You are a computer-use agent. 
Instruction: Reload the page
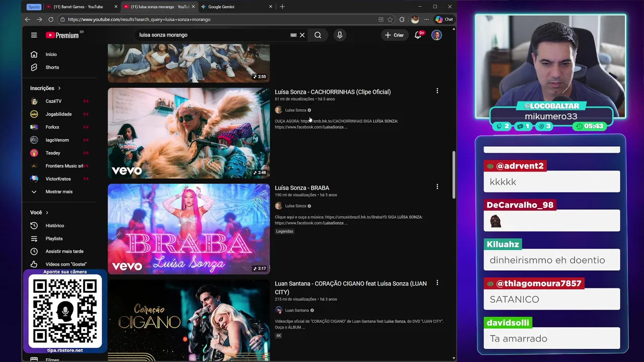tap(51, 20)
